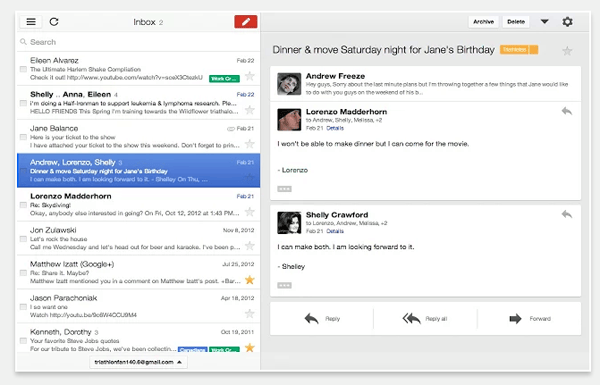Viewport: 600px width, 385px height.
Task: Expand Andrew Freeze's collapsed message
Action: click(x=426, y=84)
